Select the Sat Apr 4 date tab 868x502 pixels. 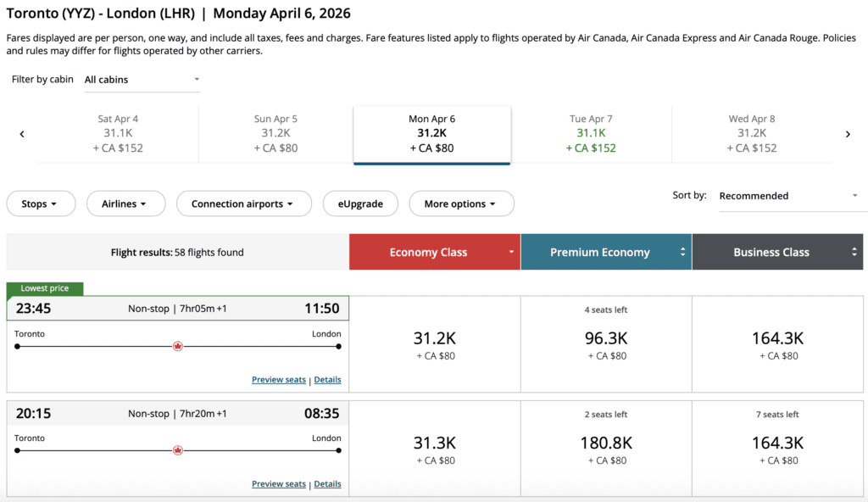click(118, 134)
